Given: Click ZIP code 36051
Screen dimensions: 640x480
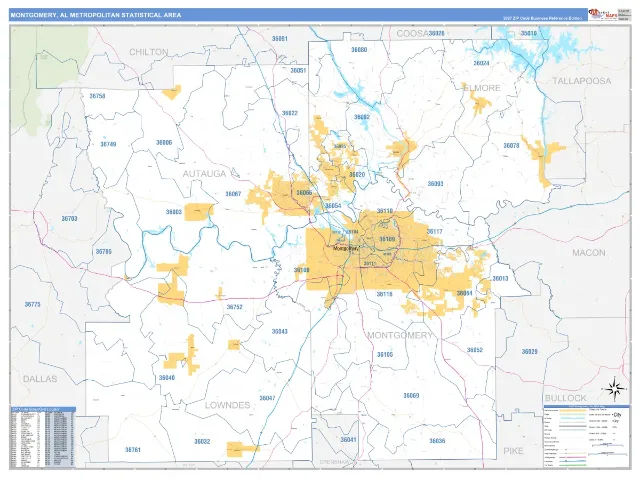Looking at the screenshot, I should pyautogui.click(x=298, y=71).
